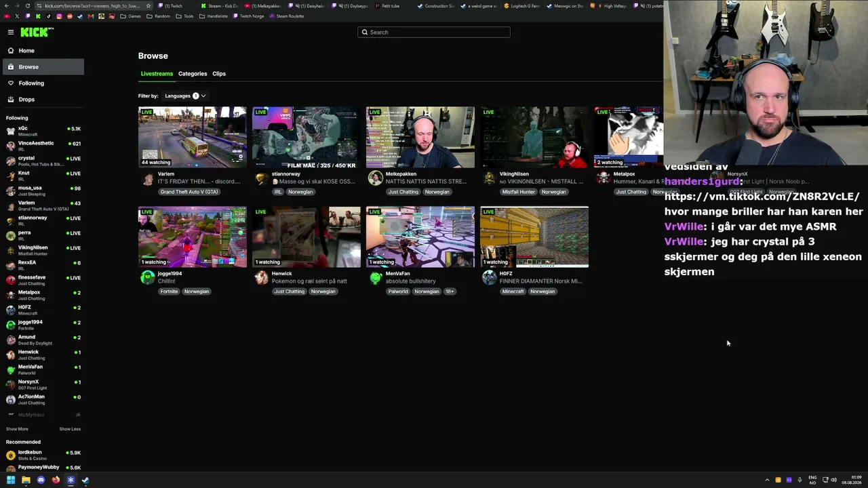Click the Mistfall Hunter category tag
This screenshot has width=868, height=488.
point(519,192)
